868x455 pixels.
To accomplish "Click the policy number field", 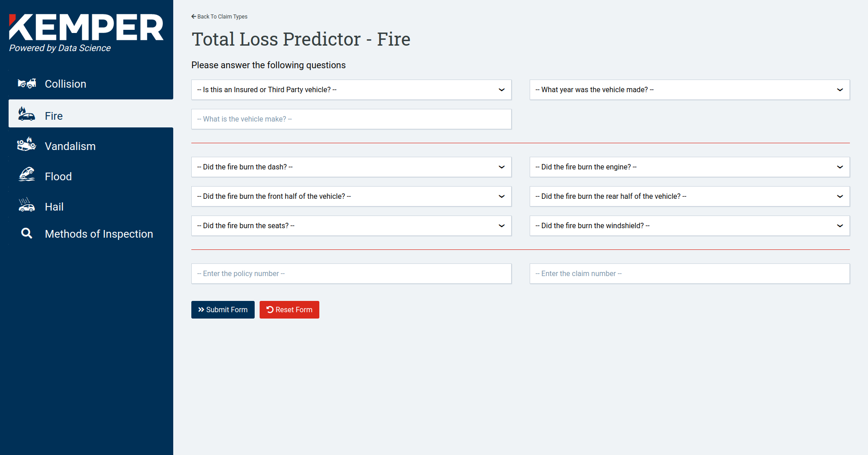I will (x=351, y=274).
